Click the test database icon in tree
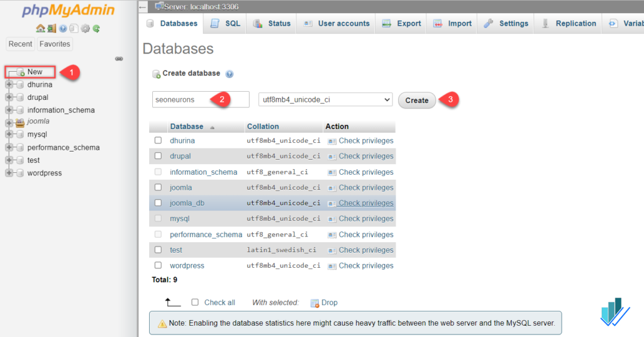This screenshot has height=337, width=644. 20,160
